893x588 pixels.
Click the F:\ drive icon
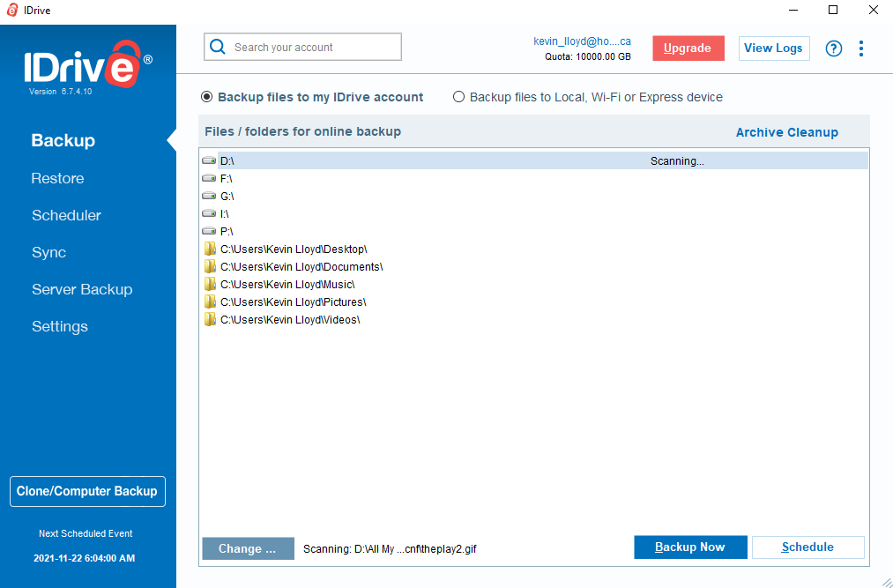[209, 179]
